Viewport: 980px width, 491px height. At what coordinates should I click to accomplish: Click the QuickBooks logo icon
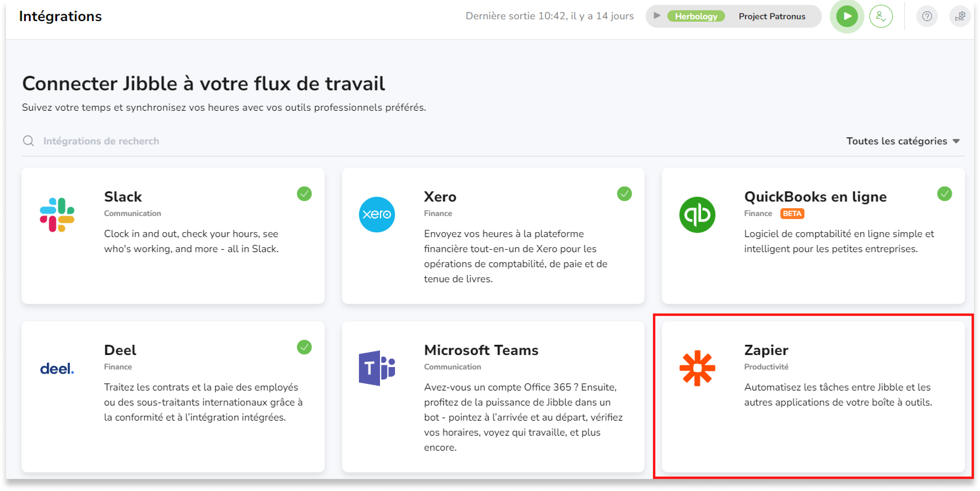point(697,215)
